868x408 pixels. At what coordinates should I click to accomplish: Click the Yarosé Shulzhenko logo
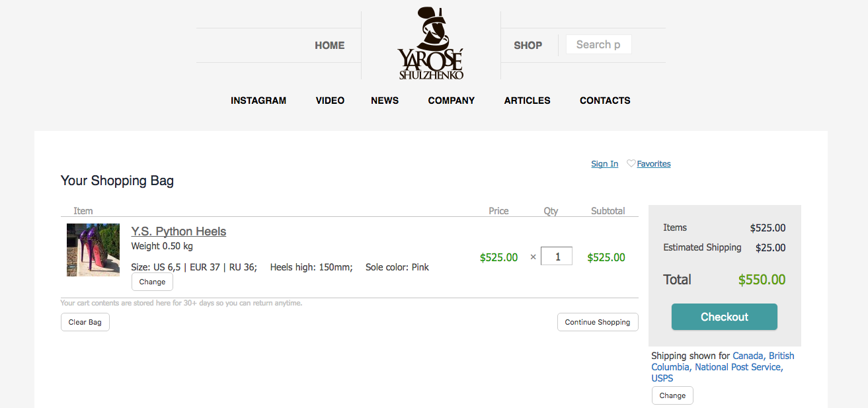click(430, 44)
